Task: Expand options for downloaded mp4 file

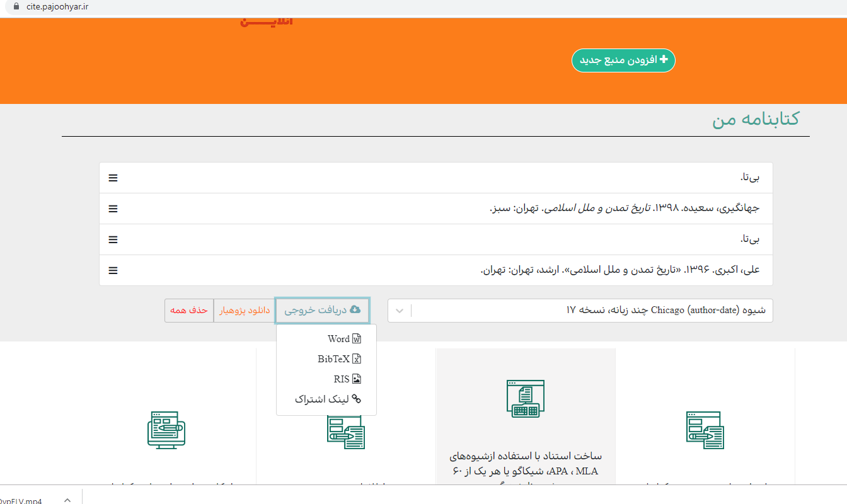Action: pos(67,500)
